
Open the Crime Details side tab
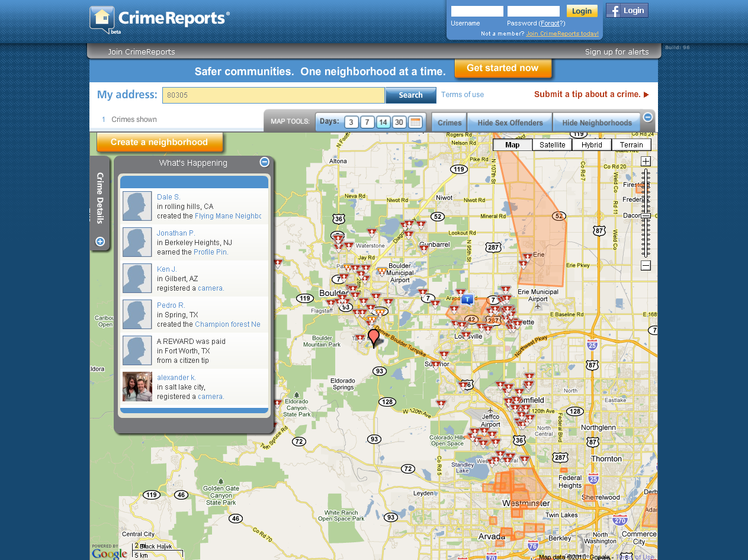[100, 198]
